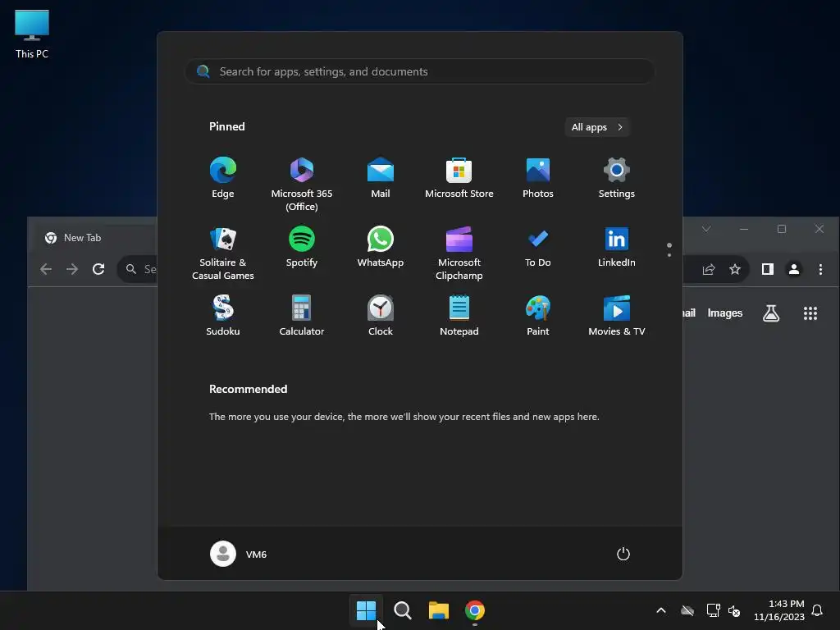The width and height of the screenshot is (840, 630).
Task: Open Settings from the Start menu
Action: [617, 178]
